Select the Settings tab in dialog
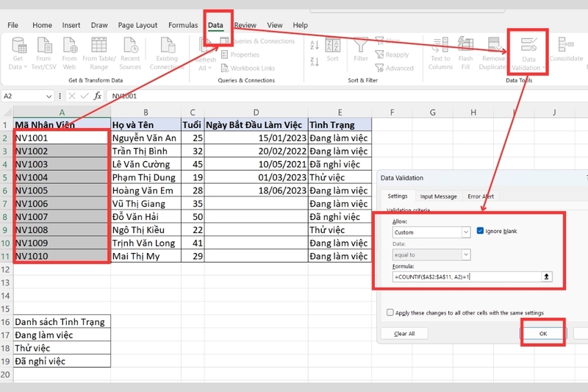The height and width of the screenshot is (392, 588). tap(398, 196)
